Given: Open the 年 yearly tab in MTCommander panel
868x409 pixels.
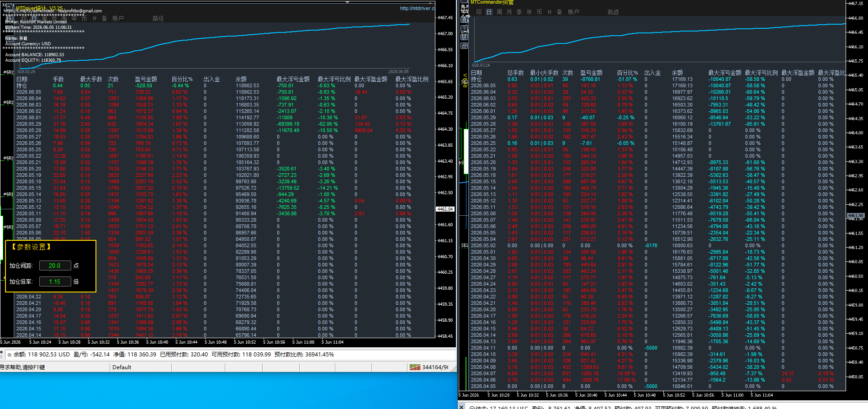Looking at the screenshot, I should 529,12.
